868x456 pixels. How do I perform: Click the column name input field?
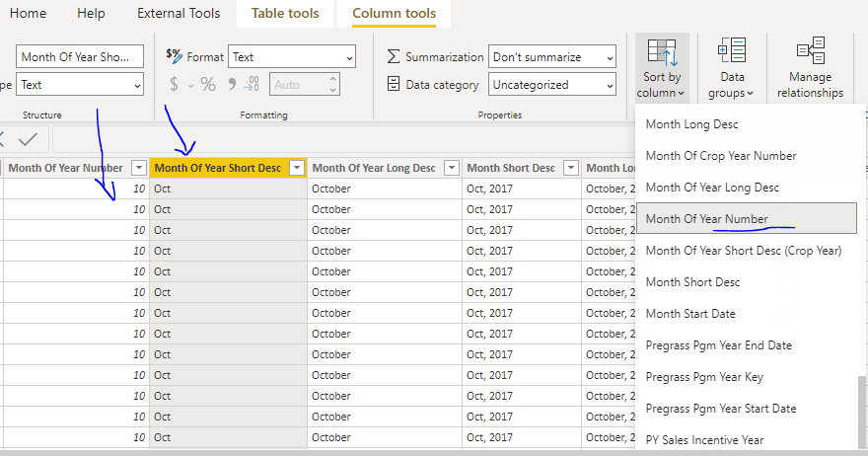click(x=80, y=56)
